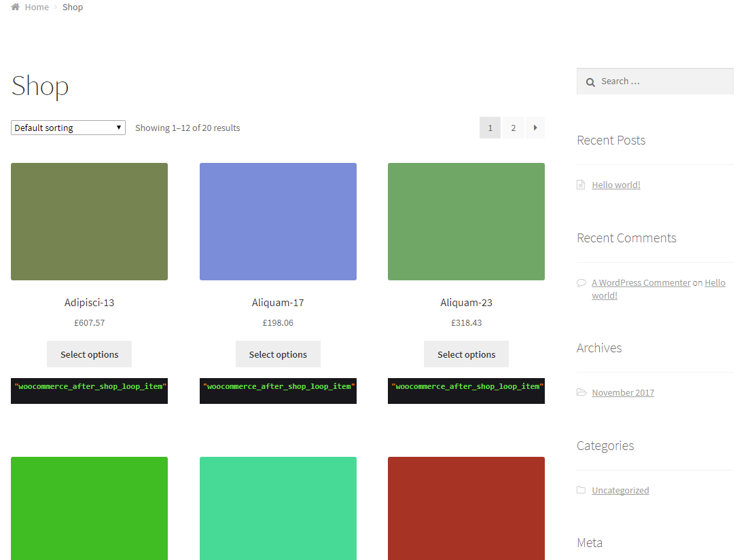The image size is (752, 560).
Task: Click the £318.43 price
Action: [466, 323]
